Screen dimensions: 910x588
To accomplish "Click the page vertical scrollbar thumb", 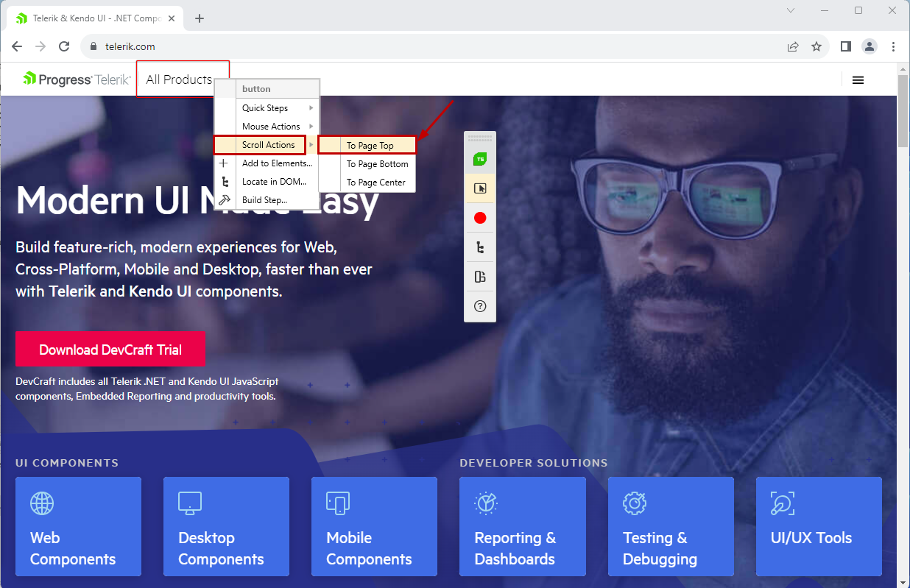I will (903, 110).
